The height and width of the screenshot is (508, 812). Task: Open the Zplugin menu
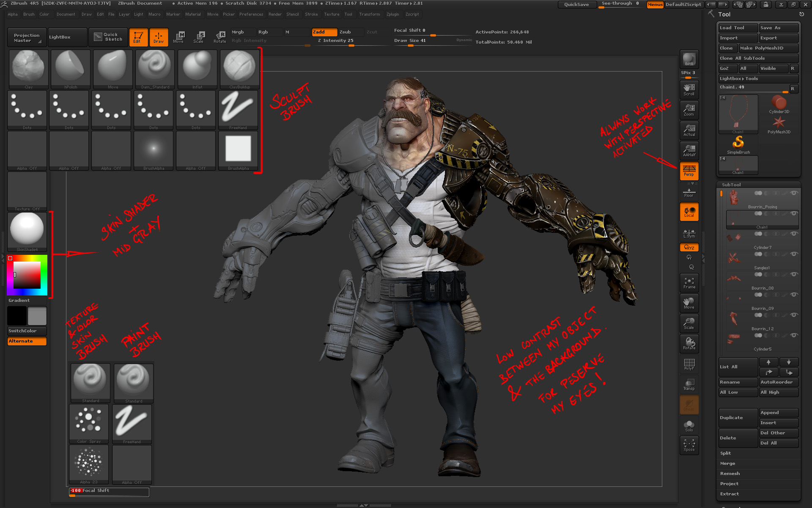pos(392,14)
